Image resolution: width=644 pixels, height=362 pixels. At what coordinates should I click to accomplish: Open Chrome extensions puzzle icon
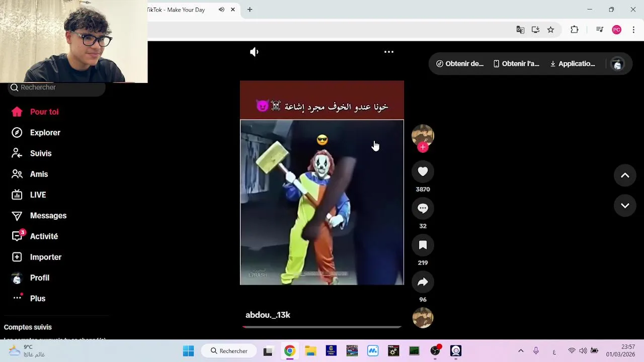click(x=574, y=30)
